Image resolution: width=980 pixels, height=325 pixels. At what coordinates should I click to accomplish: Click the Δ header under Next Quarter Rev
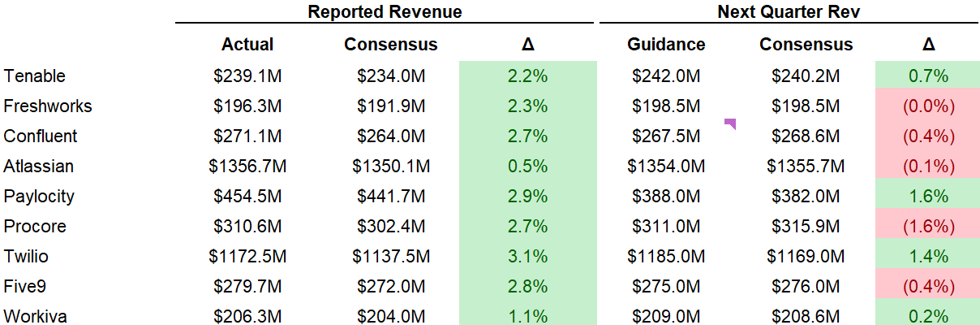929,45
